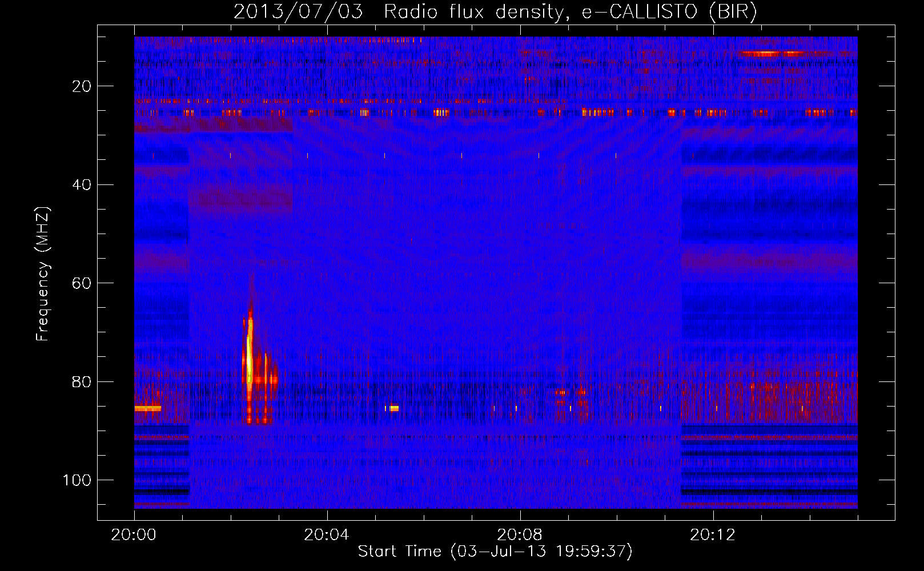Image resolution: width=924 pixels, height=571 pixels.
Task: Click the orange horizontal streak near 20:00 at 85 MHz
Action: tap(148, 408)
